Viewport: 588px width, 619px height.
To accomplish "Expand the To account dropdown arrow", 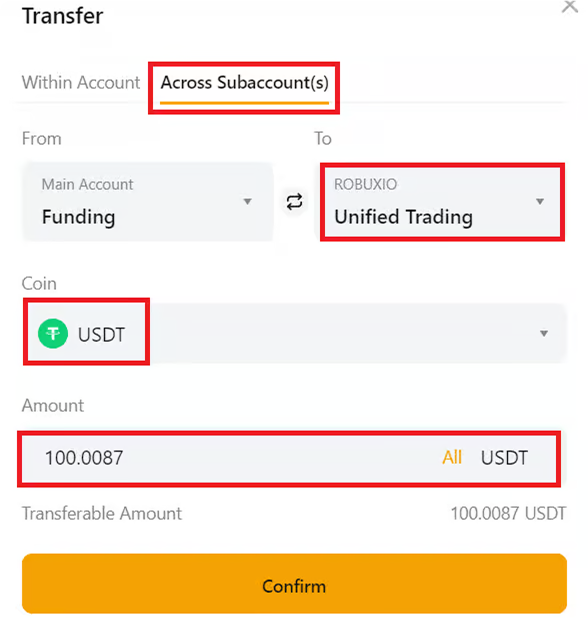I will point(540,201).
